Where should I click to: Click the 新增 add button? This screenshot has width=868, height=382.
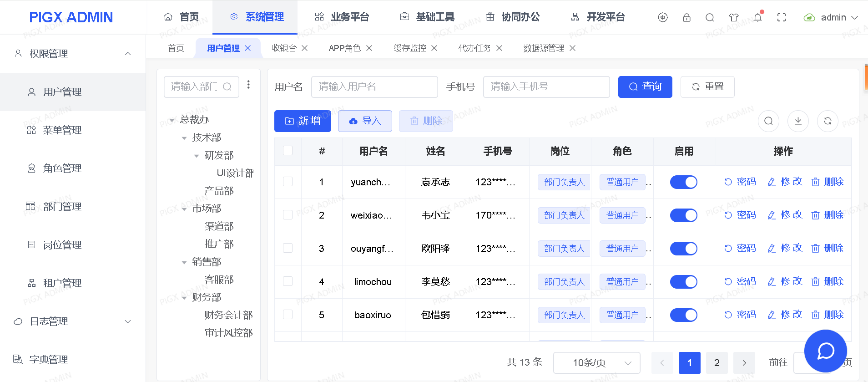pyautogui.click(x=303, y=121)
